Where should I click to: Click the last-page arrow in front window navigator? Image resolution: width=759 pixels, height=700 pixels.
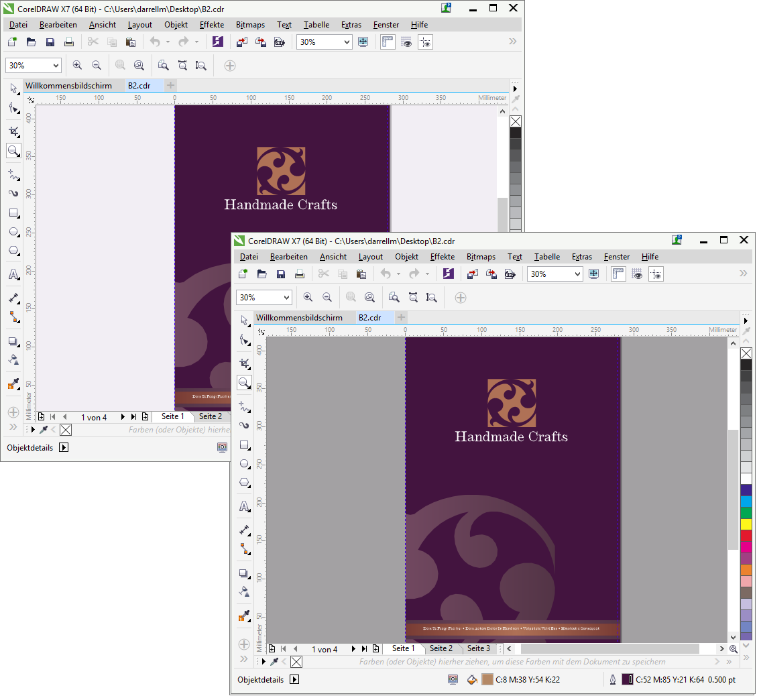coord(364,649)
